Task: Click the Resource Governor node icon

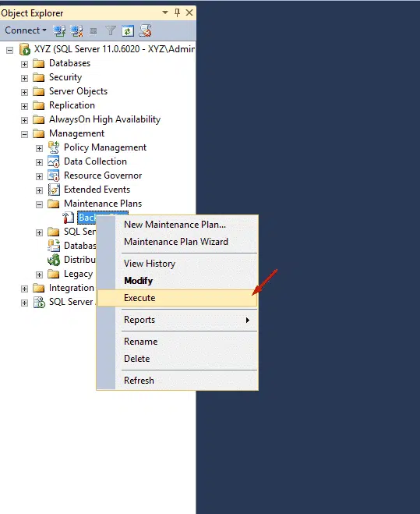Action: point(54,175)
